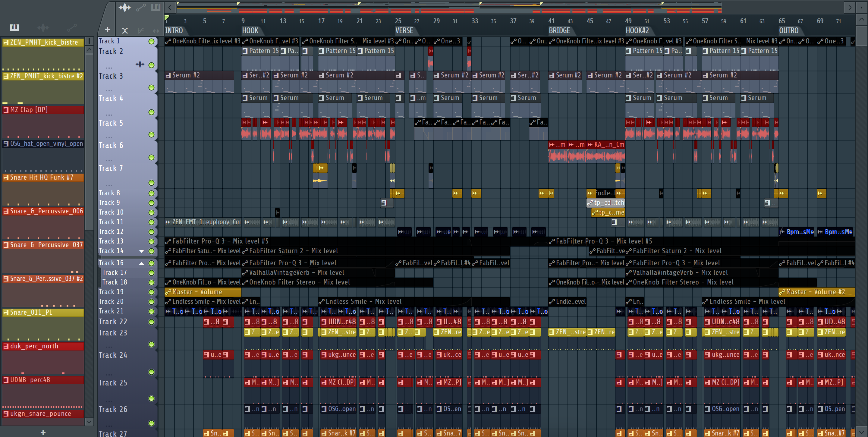Select the Master - Volume automation clip
The width and height of the screenshot is (868, 437).
coord(203,292)
